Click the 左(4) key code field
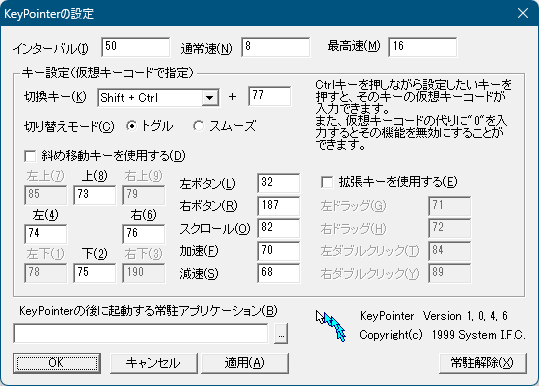The height and width of the screenshot is (386, 539). pyautogui.click(x=46, y=234)
